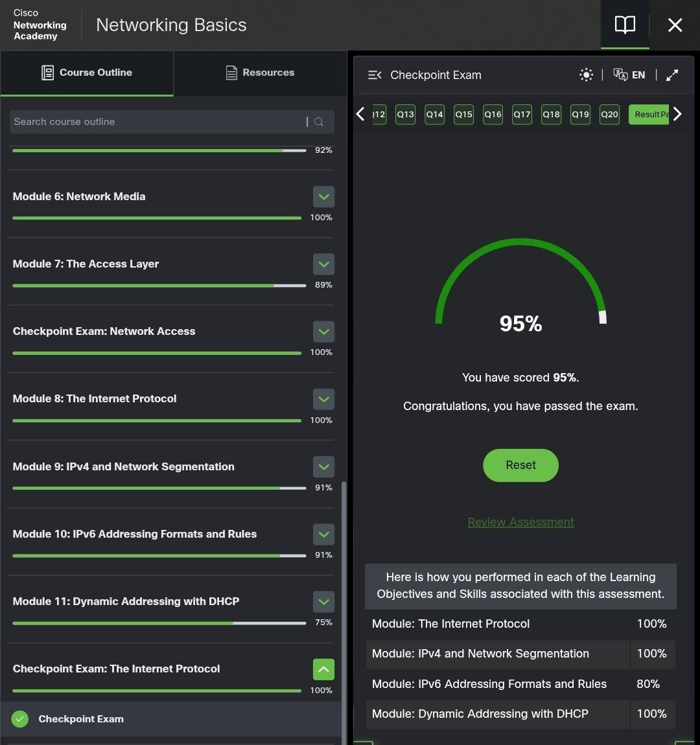700x745 pixels.
Task: Click the Reset exam button
Action: click(x=520, y=465)
